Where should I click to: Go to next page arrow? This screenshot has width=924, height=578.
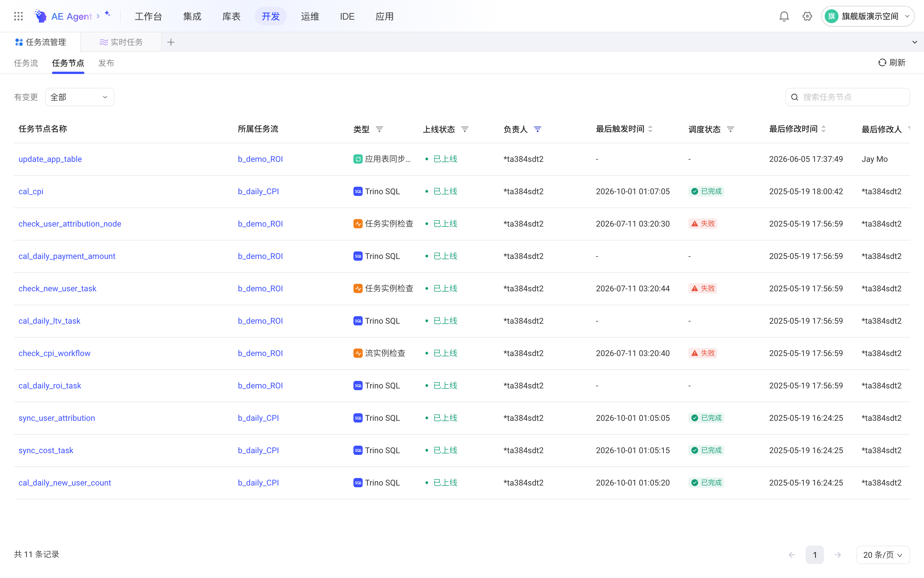[x=838, y=555]
